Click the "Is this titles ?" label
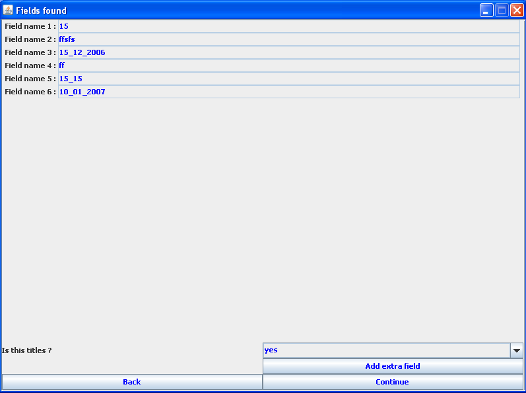526x393 pixels. 27,350
